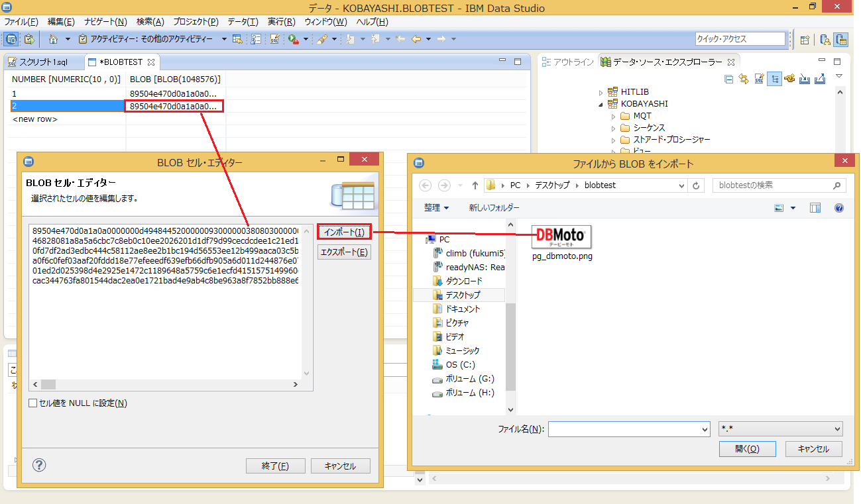Click 新しいフォルダー in file dialog
The height and width of the screenshot is (504, 861).
coord(494,208)
